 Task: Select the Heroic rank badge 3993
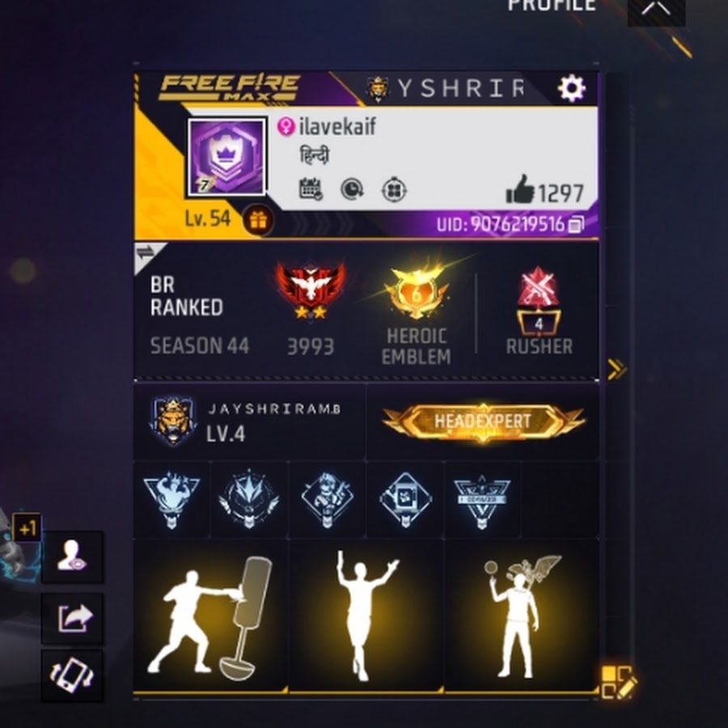pyautogui.click(x=310, y=307)
